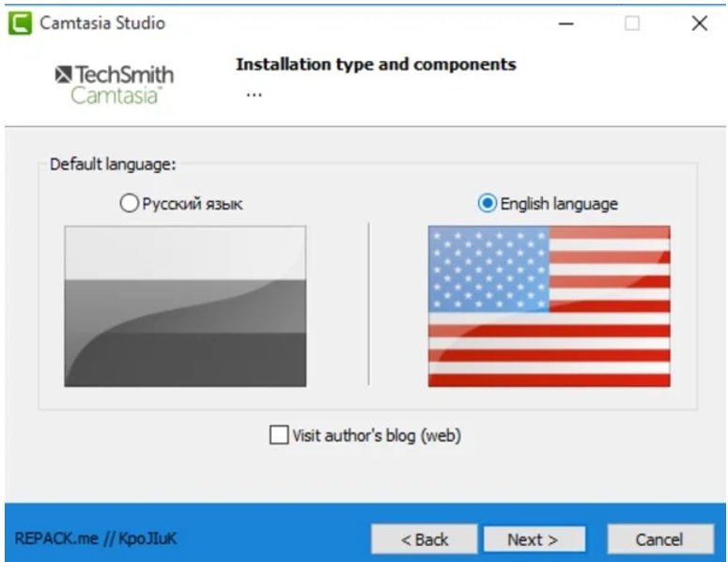Go back with the Back button
The width and height of the screenshot is (728, 562).
pyautogui.click(x=425, y=539)
